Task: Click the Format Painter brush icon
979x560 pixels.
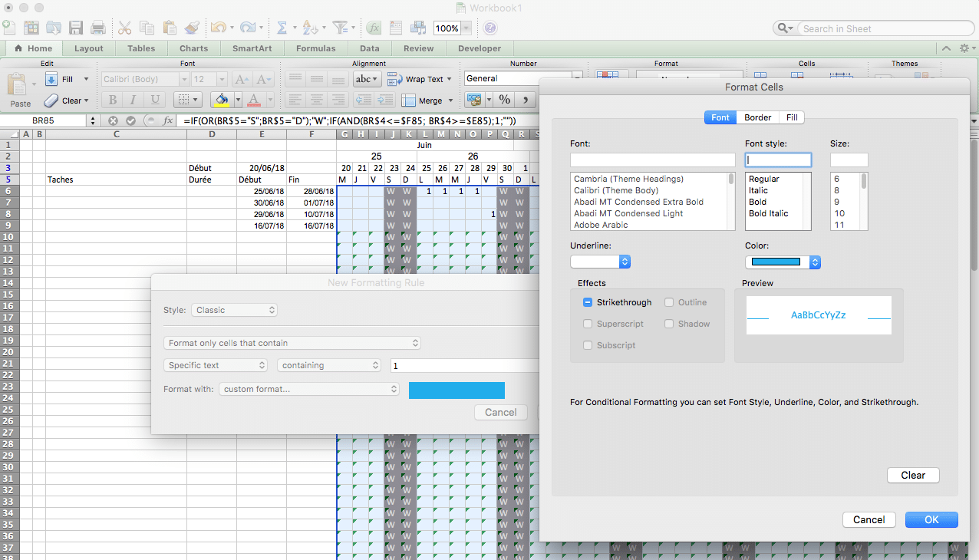Action: [x=192, y=28]
